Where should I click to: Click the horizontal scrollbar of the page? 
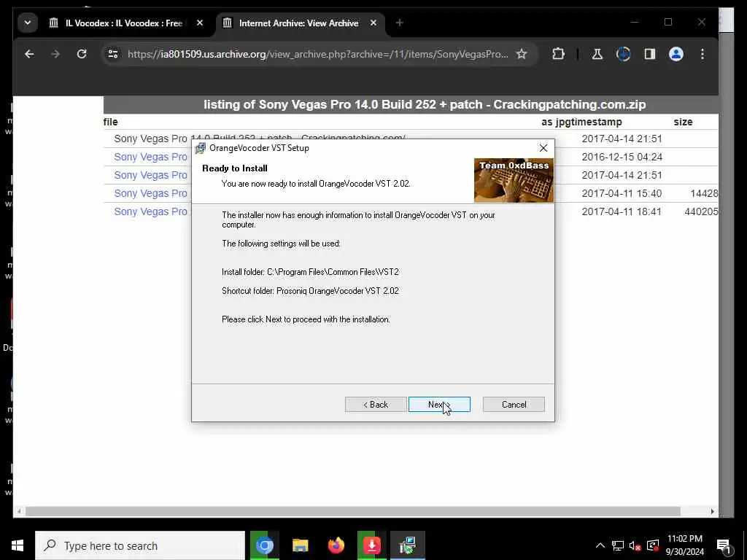coord(352,511)
